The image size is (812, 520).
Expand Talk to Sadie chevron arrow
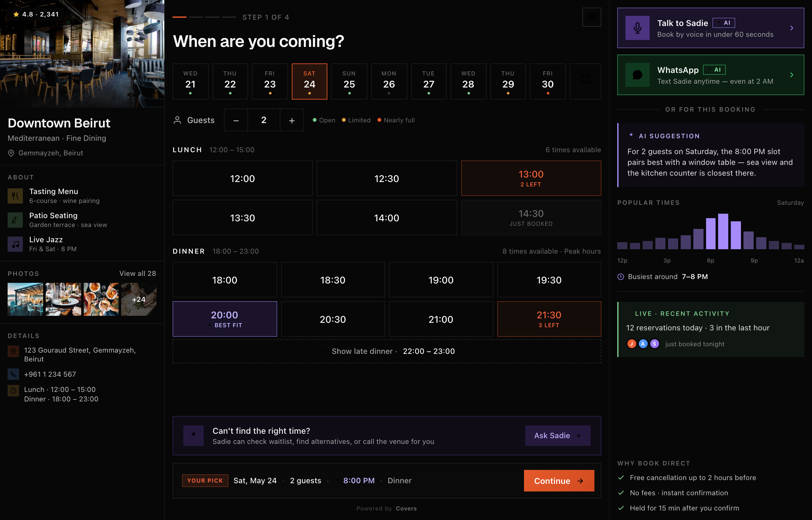click(792, 28)
